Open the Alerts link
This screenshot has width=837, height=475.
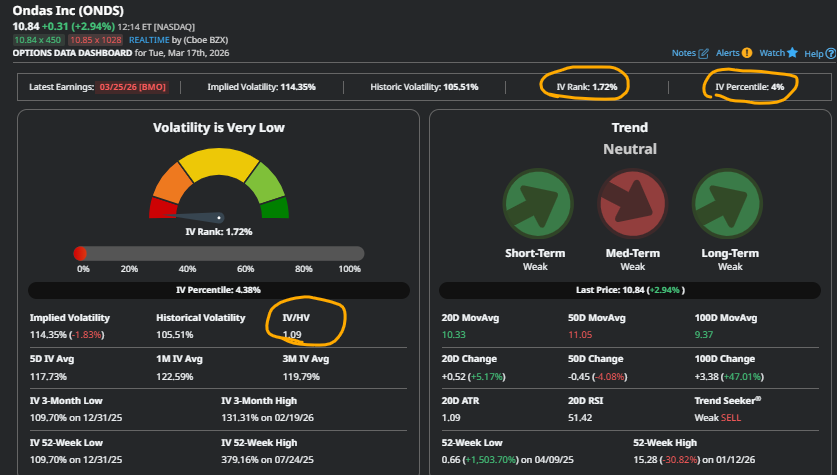(728, 53)
